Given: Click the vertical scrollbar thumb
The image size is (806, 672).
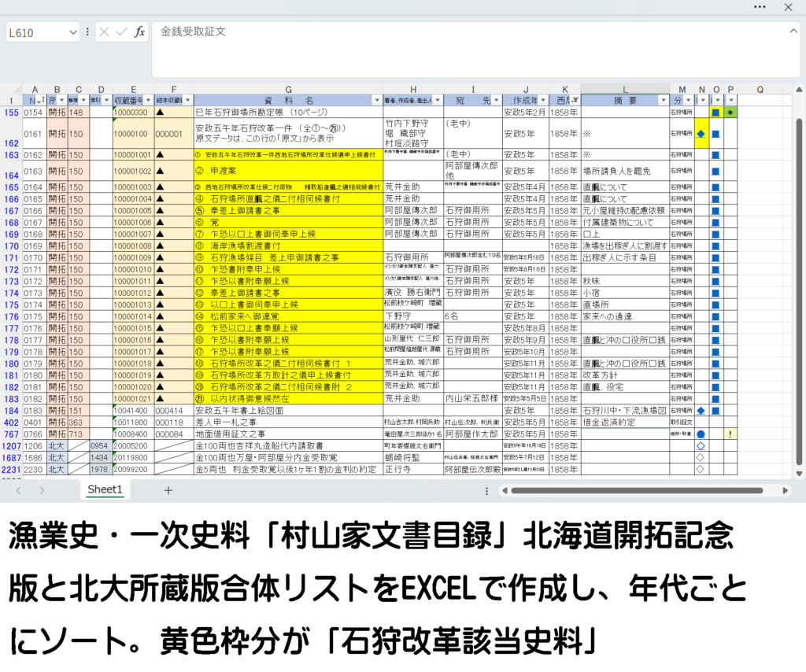Looking at the screenshot, I should click(x=799, y=290).
